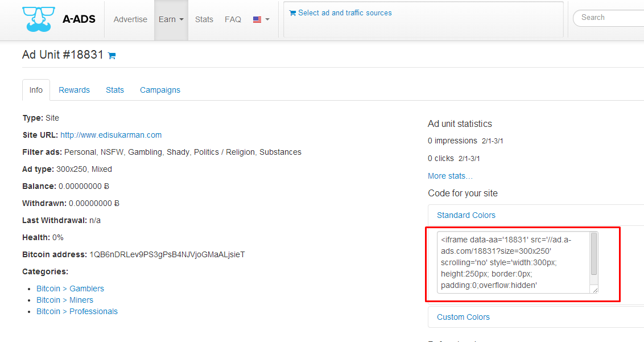Open the Campaigns tab
The width and height of the screenshot is (644, 342).
(x=160, y=90)
